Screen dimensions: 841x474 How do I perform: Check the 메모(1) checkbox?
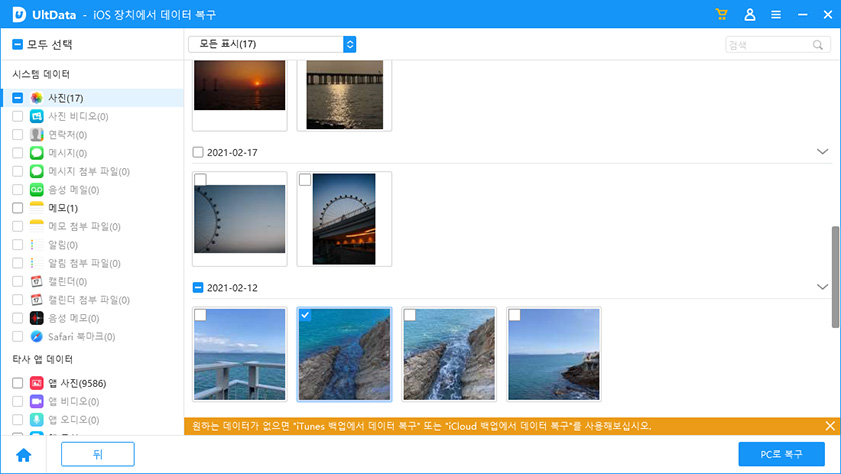[x=17, y=208]
